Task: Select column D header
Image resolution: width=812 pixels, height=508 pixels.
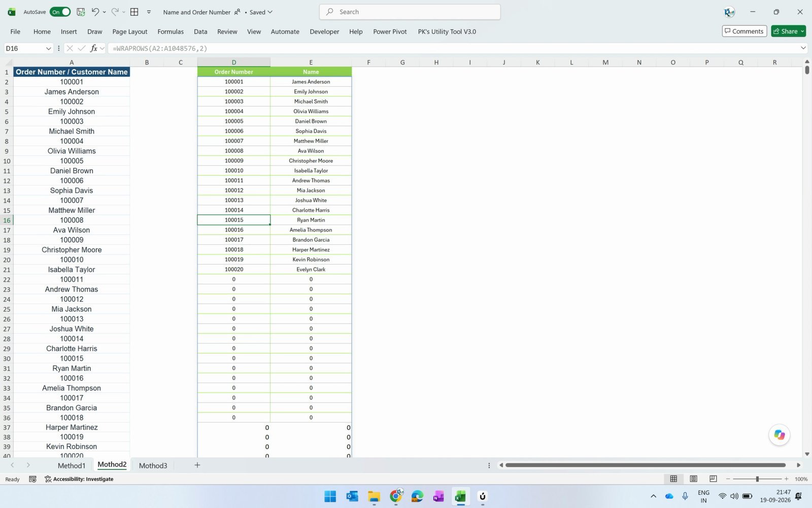Action: tap(233, 62)
